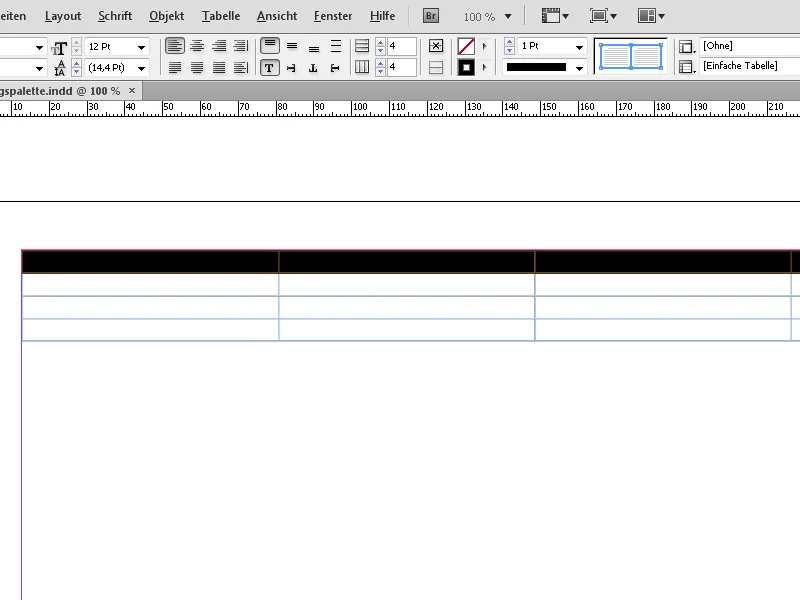
Task: Open the Schrift menu
Action: [x=115, y=16]
